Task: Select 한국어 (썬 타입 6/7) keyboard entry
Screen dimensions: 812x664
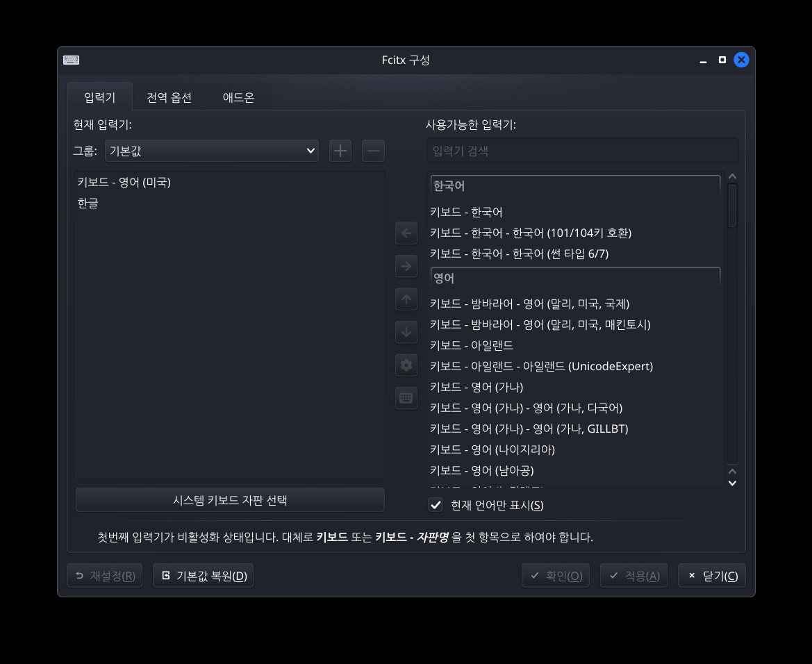Action: 575,254
